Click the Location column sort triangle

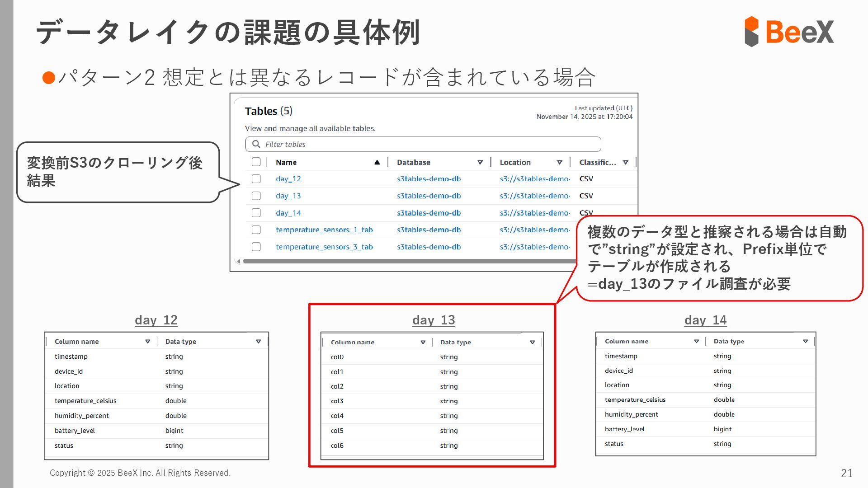tap(560, 162)
